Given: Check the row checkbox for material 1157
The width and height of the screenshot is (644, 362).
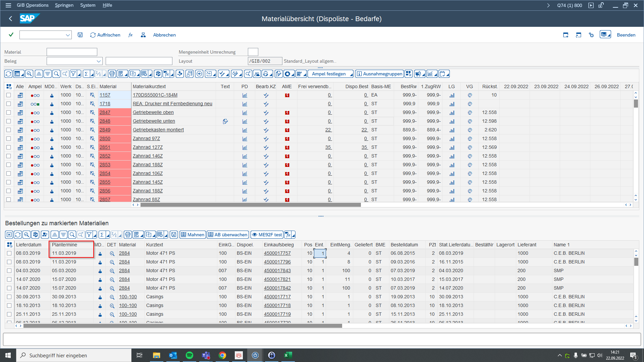Looking at the screenshot, I should [x=9, y=95].
